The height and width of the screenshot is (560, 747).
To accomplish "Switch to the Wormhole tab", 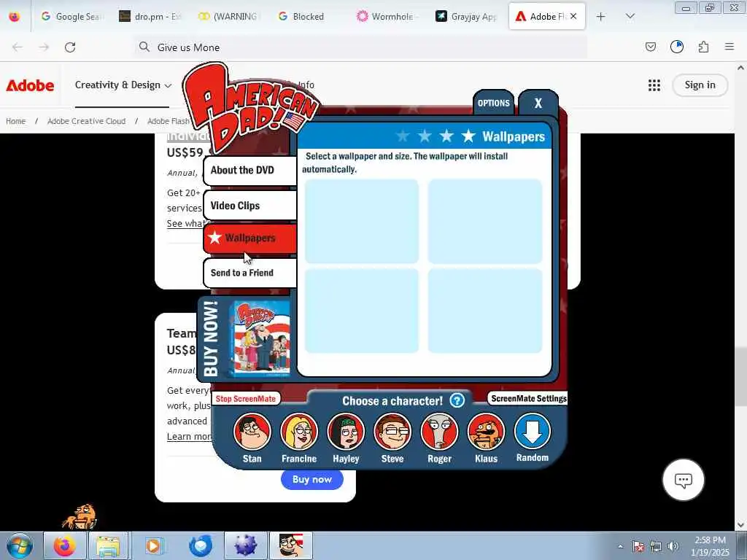I will coord(387,17).
